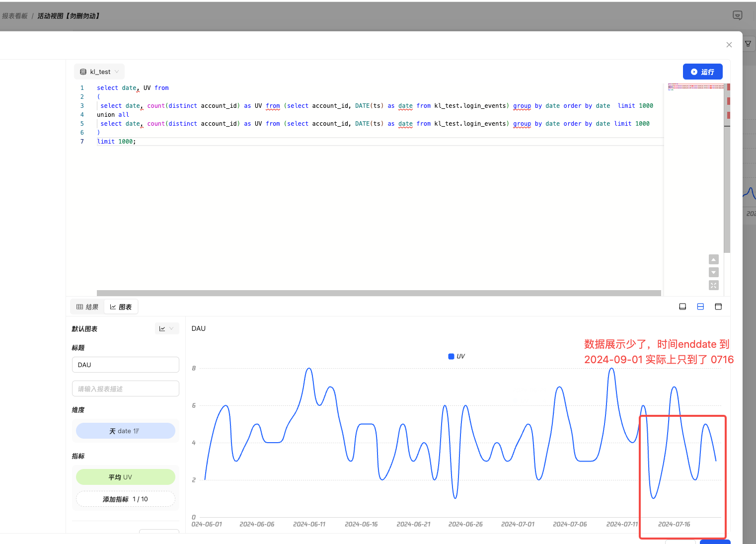Click line number 5 in gutter
Image resolution: width=756 pixels, height=544 pixels.
(x=82, y=124)
